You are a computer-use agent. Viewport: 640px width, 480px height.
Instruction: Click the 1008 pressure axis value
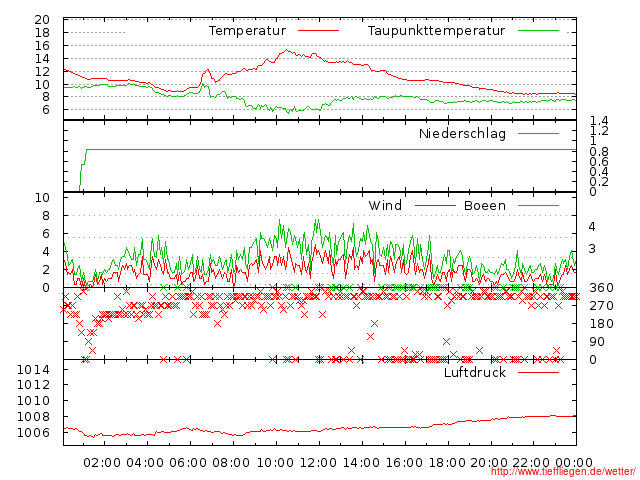33,416
